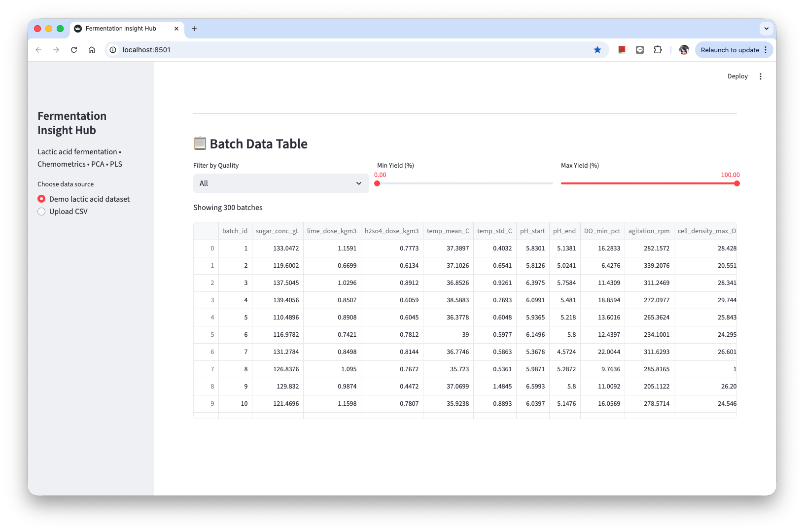
Task: Click the DO min cell 22.0044
Action: point(602,352)
